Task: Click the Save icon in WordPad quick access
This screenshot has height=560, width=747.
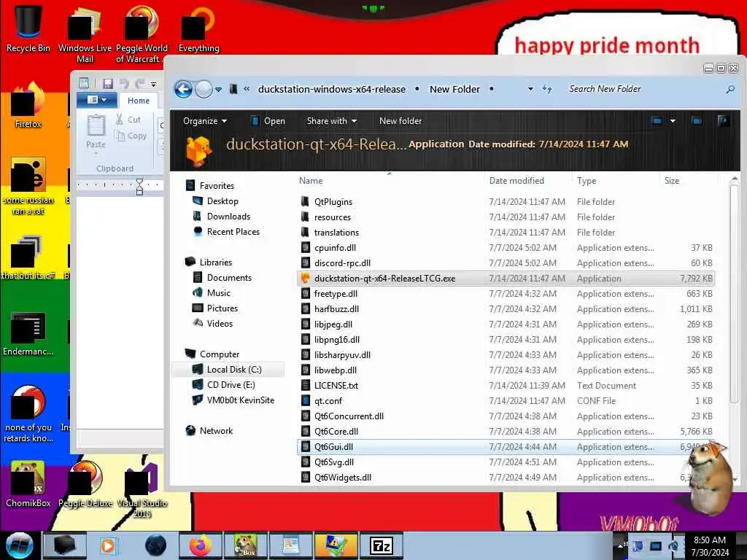Action: pyautogui.click(x=108, y=84)
